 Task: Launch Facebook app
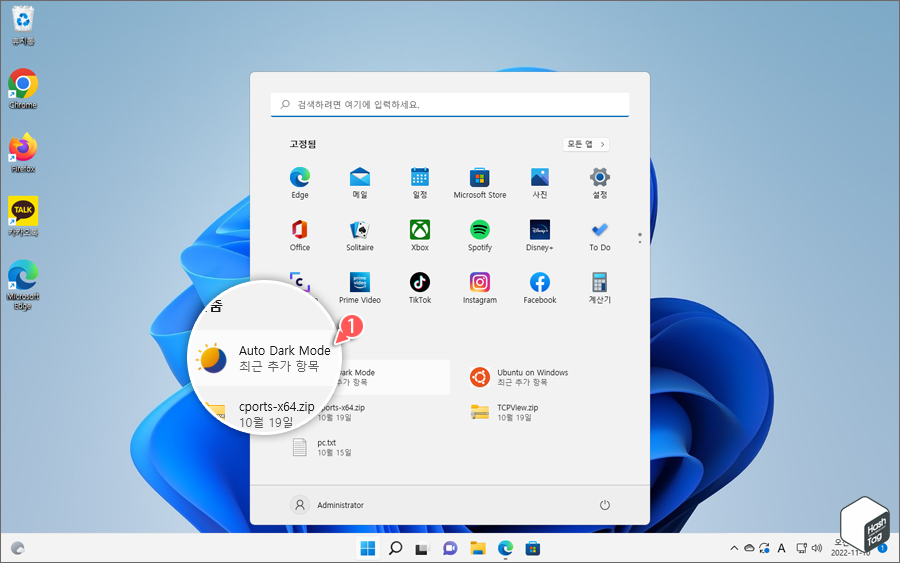pos(540,288)
